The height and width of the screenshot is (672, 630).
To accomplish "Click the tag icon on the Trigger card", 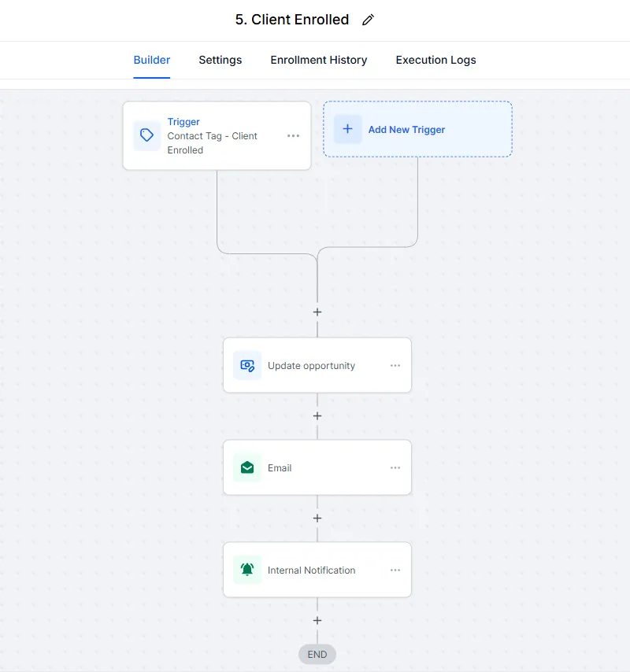I will coord(146,135).
